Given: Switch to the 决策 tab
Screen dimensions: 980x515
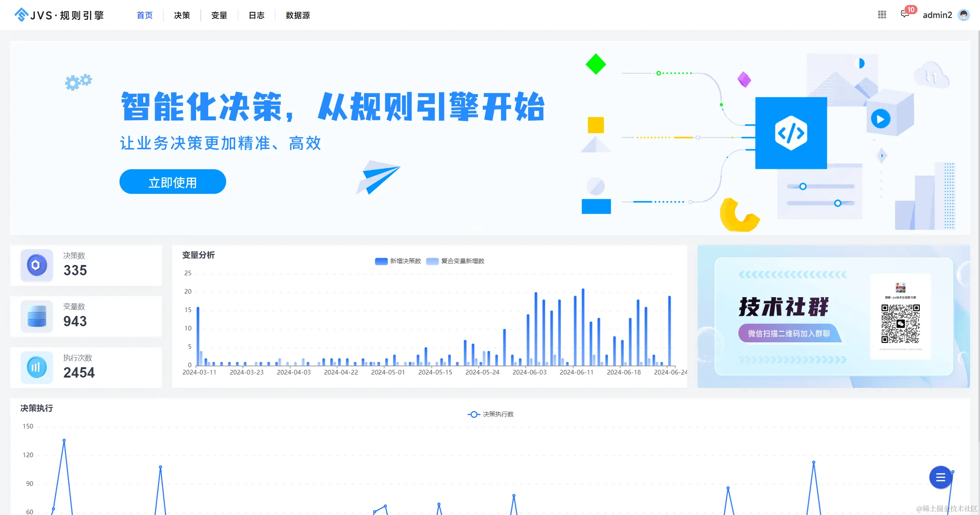Looking at the screenshot, I should tap(182, 15).
